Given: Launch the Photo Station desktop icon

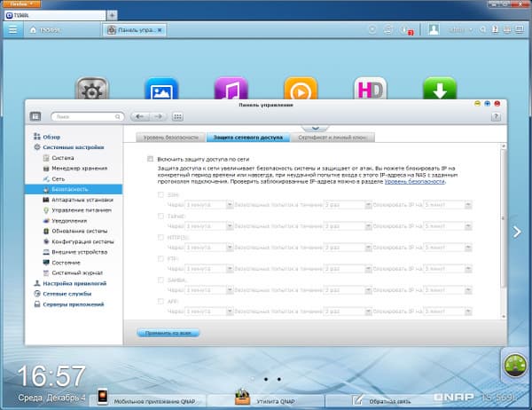Looking at the screenshot, I should click(x=161, y=89).
